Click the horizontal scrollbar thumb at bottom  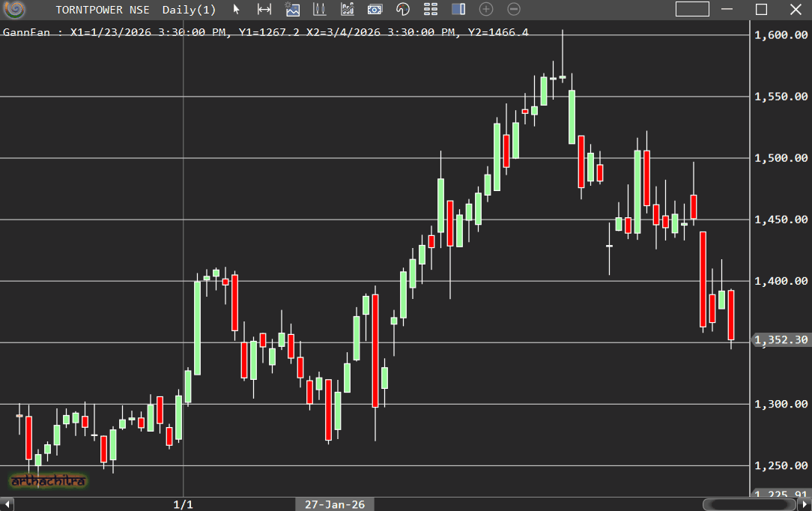(x=750, y=504)
